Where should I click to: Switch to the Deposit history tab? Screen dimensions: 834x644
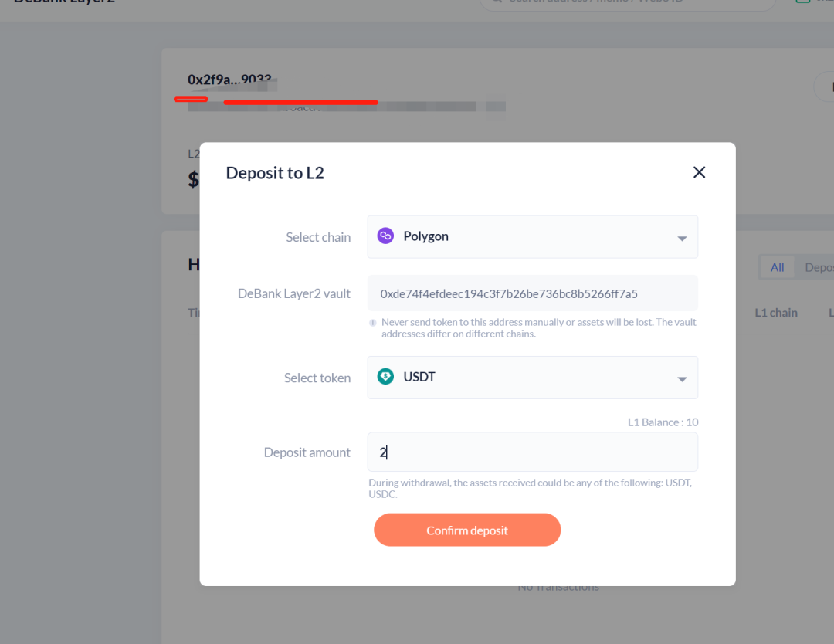tap(819, 267)
